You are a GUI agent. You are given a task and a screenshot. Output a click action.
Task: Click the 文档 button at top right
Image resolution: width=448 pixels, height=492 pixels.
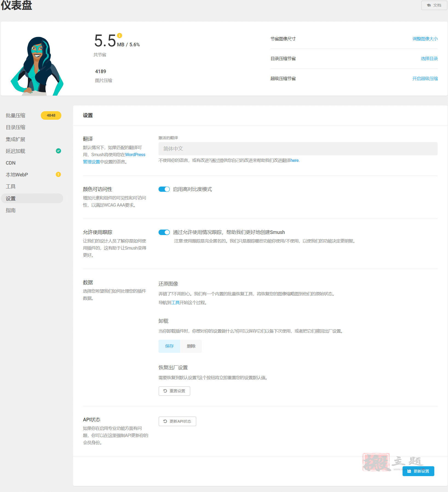click(434, 5)
